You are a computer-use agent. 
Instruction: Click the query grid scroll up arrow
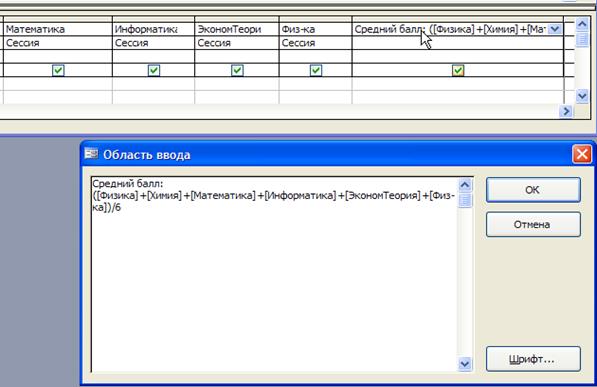[582, 25]
